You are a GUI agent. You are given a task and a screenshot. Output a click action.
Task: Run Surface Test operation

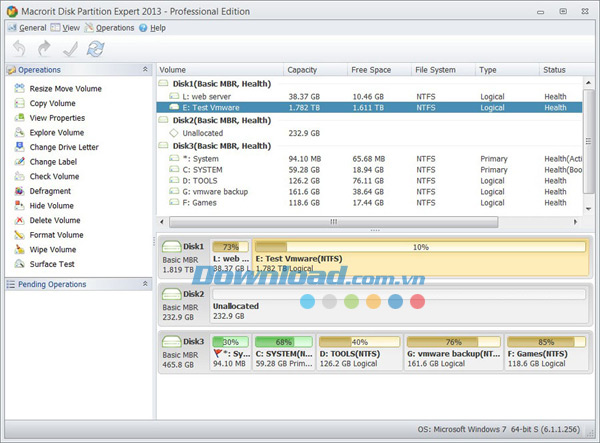[x=44, y=264]
